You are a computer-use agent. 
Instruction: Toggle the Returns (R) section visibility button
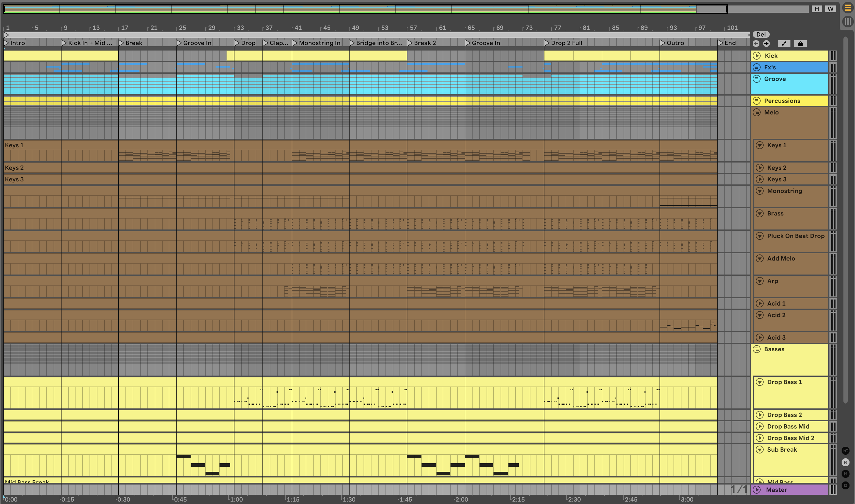coord(846,462)
